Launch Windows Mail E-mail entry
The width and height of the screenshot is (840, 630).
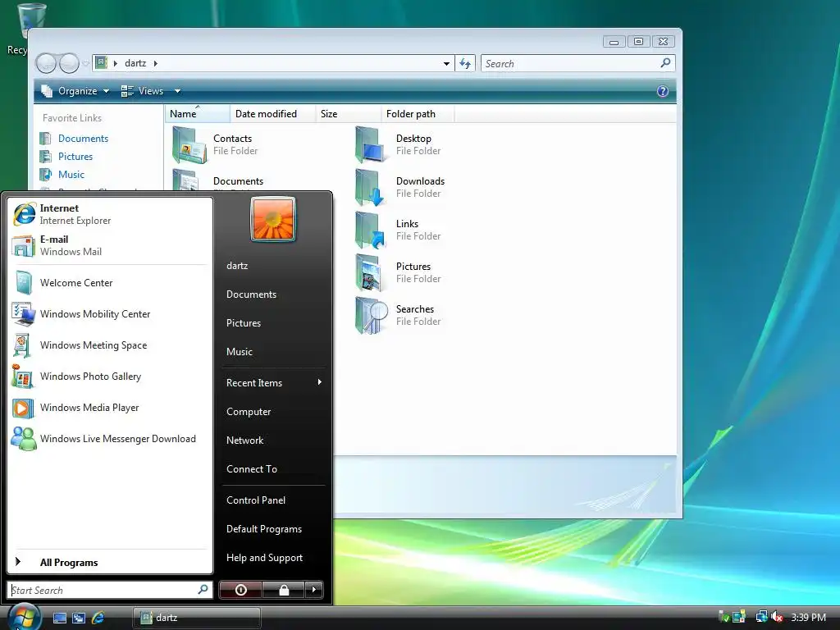tap(110, 245)
